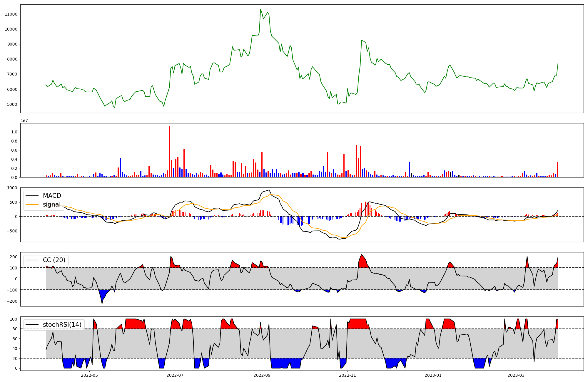
Task: Click the deepest CCI trough below -200
Action: pos(102,303)
